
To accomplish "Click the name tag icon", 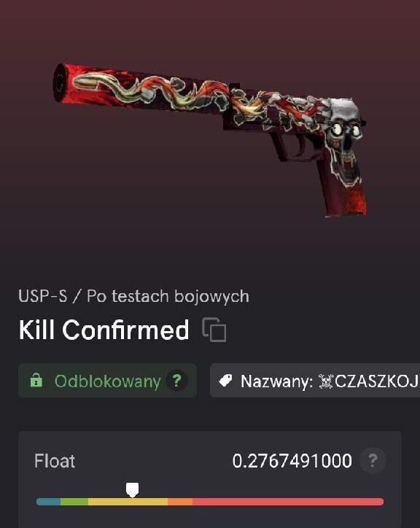I will 225,381.
